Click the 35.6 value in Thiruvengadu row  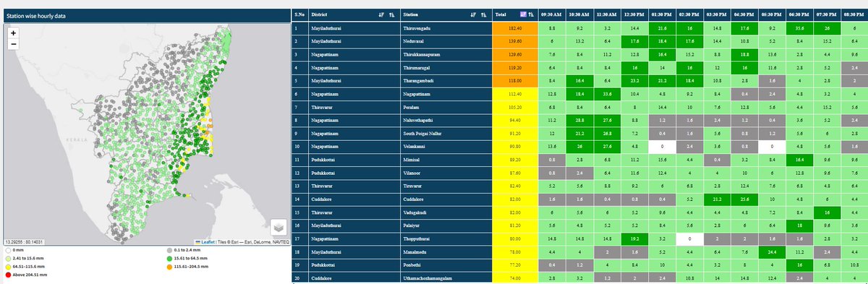[799, 27]
